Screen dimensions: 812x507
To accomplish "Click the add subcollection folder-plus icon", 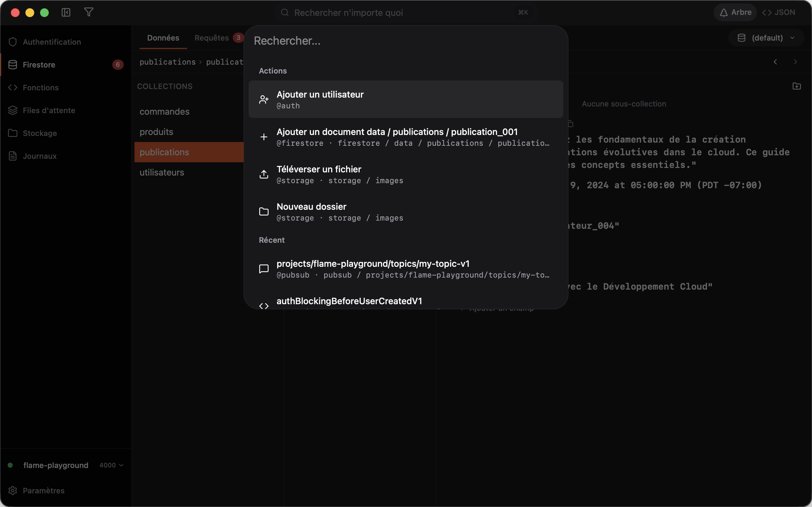I will tap(796, 86).
